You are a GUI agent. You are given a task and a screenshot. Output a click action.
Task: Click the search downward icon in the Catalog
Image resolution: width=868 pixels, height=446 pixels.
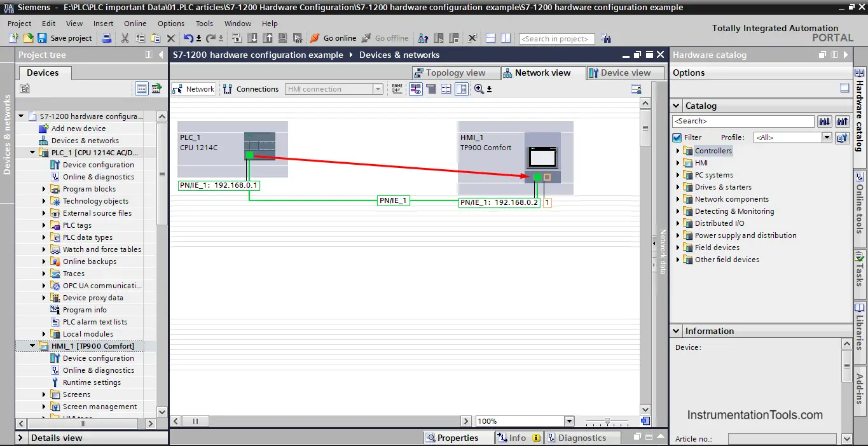[x=825, y=121]
